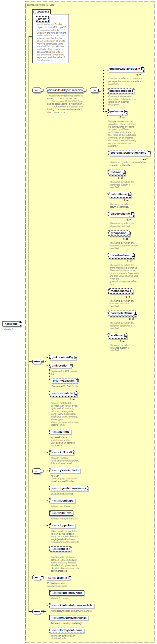Select the gml:id attribute

click(x=42, y=19)
